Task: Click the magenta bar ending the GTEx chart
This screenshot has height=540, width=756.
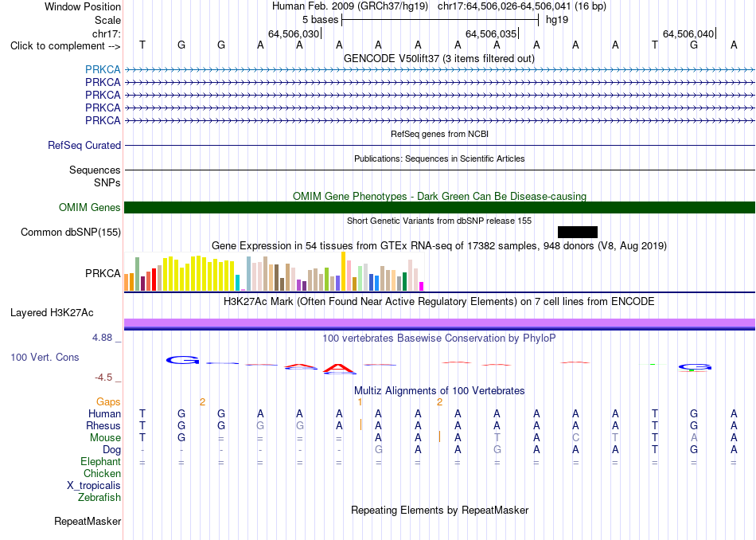Action: [x=422, y=286]
